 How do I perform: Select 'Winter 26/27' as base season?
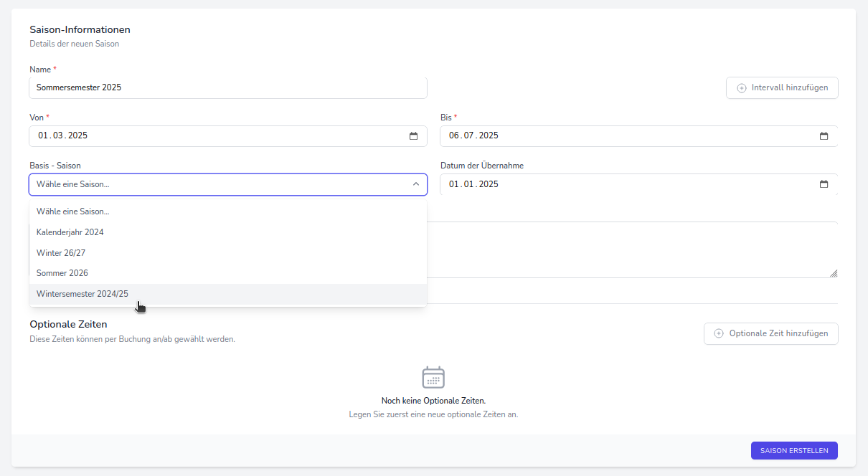tap(61, 253)
